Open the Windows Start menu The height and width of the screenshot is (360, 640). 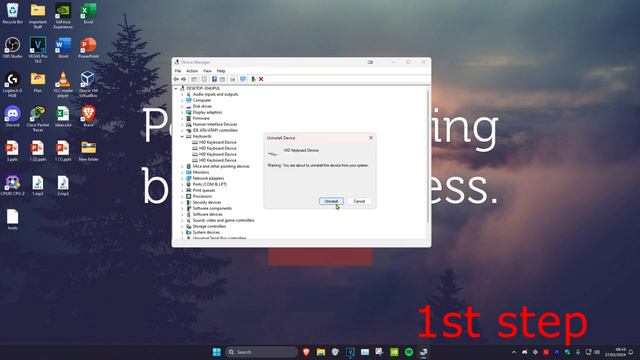(217, 352)
